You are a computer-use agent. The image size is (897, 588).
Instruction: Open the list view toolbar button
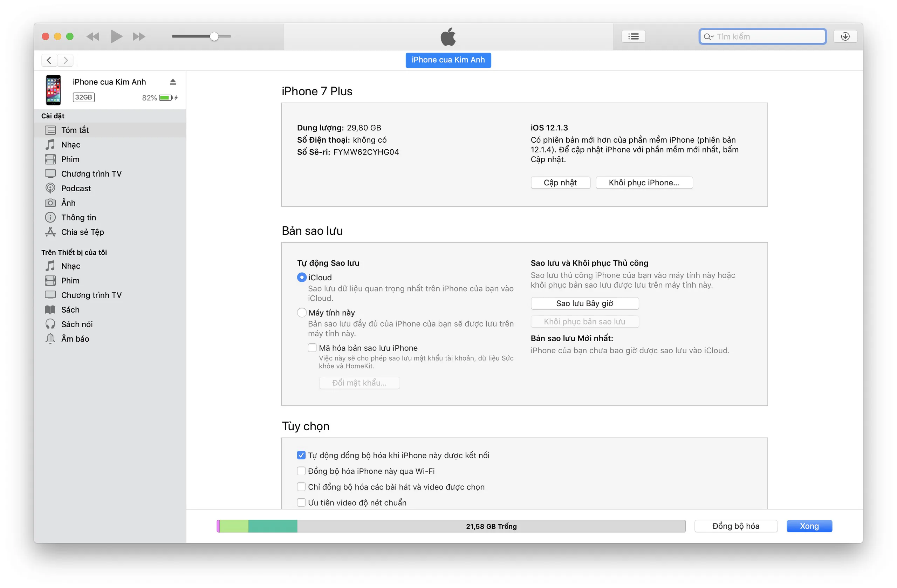coord(633,36)
